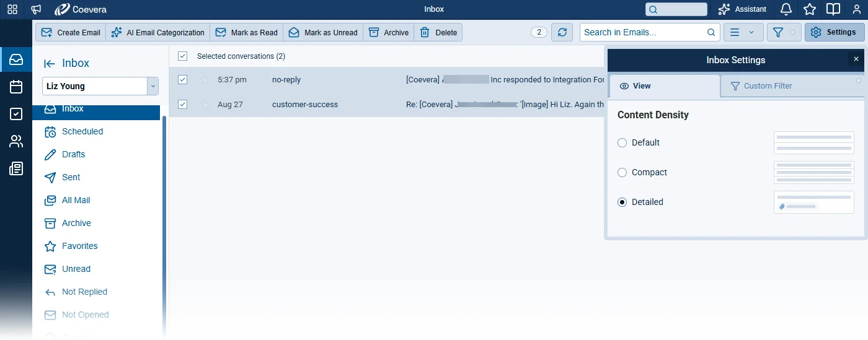Image resolution: width=868 pixels, height=340 pixels.
Task: Run AI Email Categorization
Action: 158,32
